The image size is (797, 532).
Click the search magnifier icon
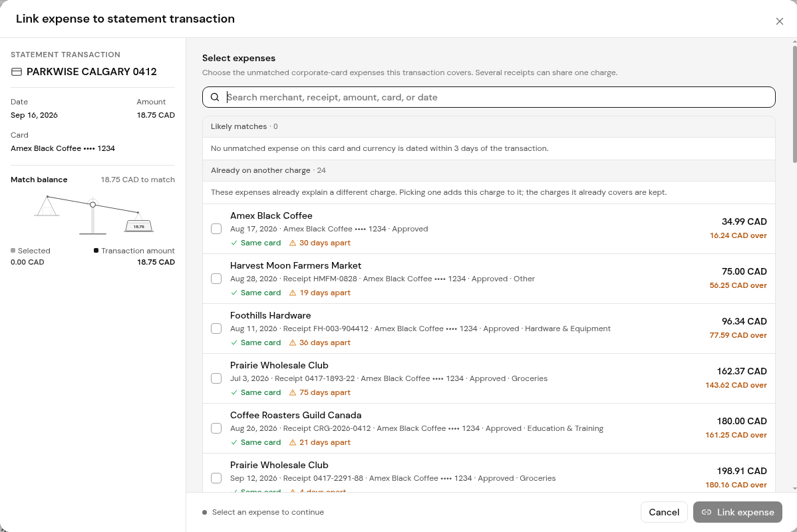tap(215, 97)
